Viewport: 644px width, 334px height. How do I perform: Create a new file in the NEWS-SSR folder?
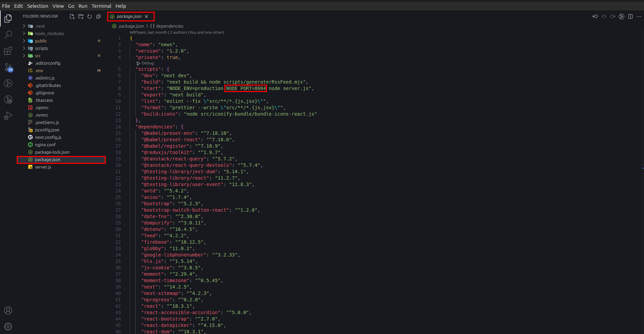coord(72,16)
